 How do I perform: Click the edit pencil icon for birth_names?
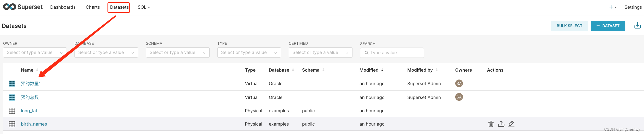[511, 124]
